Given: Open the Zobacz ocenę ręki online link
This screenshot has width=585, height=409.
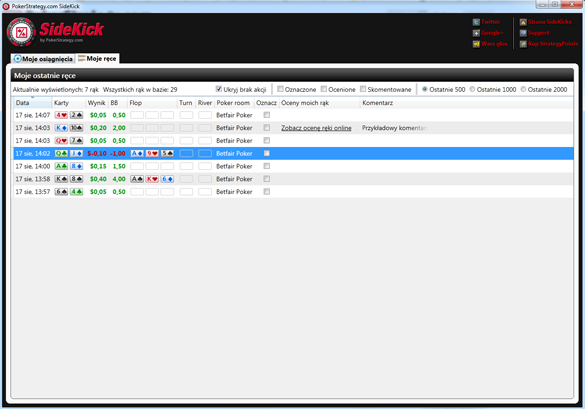Looking at the screenshot, I should click(316, 128).
